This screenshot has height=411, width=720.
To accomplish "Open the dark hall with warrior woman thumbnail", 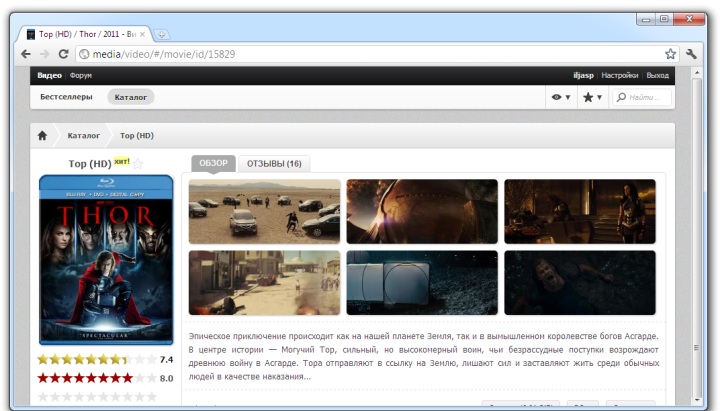I will 580,211.
